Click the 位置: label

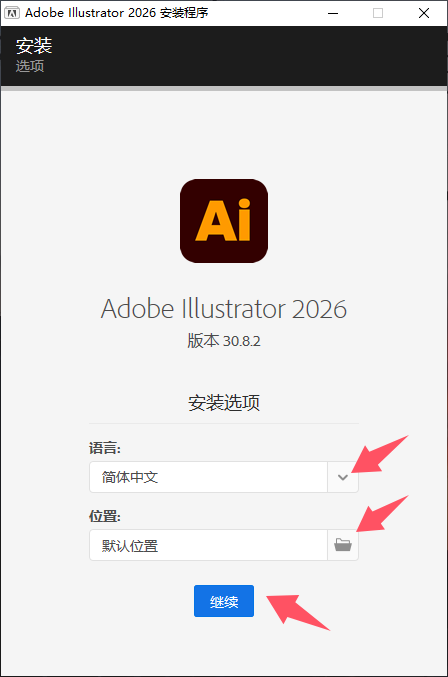[105, 516]
